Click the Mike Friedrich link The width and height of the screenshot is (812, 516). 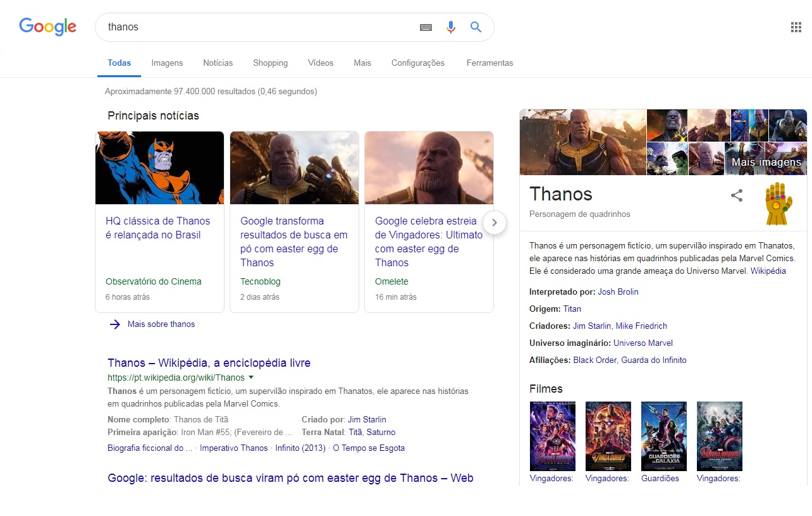[x=641, y=326]
